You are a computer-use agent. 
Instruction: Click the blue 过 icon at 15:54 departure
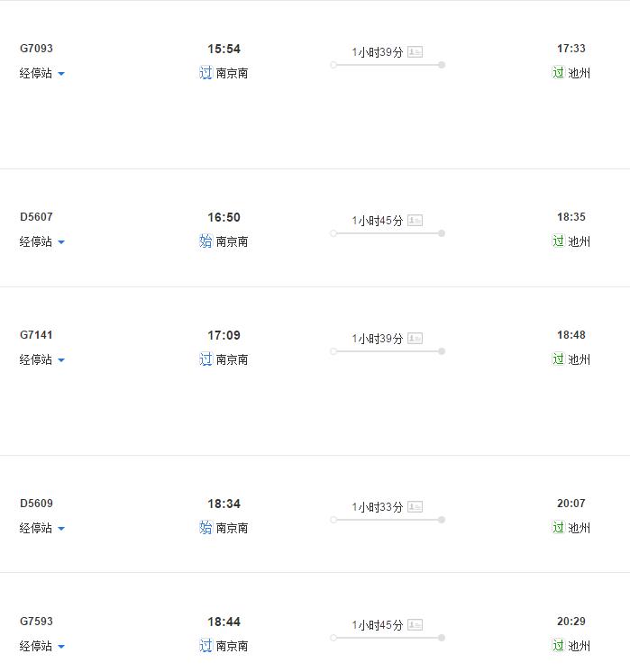[205, 73]
